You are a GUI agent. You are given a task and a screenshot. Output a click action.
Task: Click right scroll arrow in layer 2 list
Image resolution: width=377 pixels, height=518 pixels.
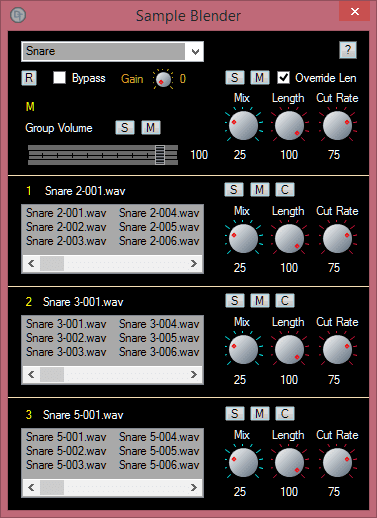click(x=194, y=375)
